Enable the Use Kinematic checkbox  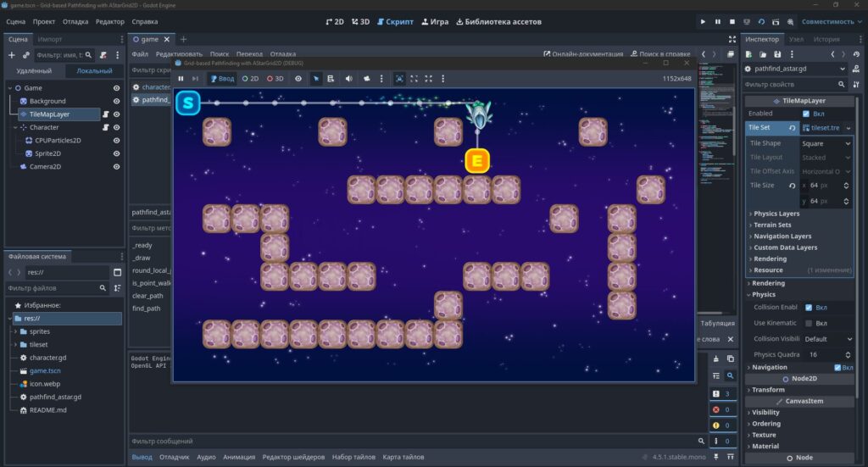click(x=809, y=323)
